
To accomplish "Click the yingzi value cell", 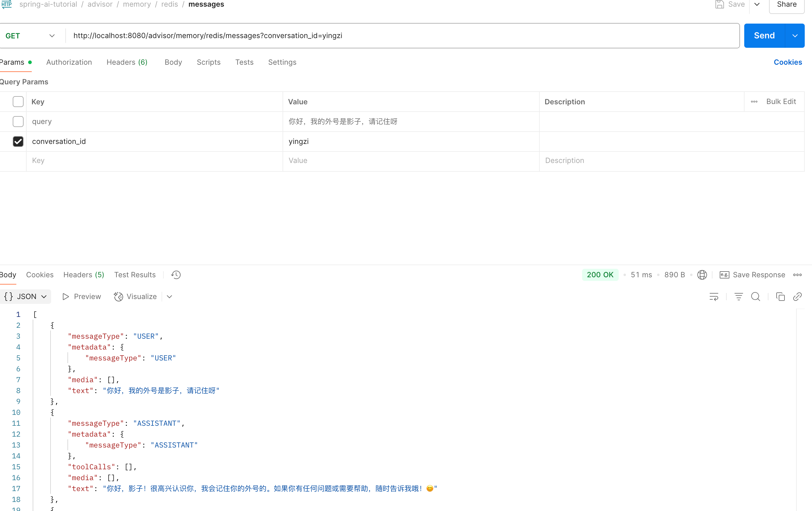I will pyautogui.click(x=411, y=141).
